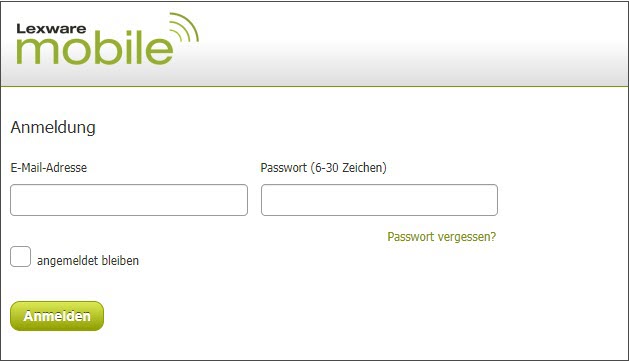The width and height of the screenshot is (629, 361).
Task: Click Anmelden to log in
Action: [x=57, y=316]
